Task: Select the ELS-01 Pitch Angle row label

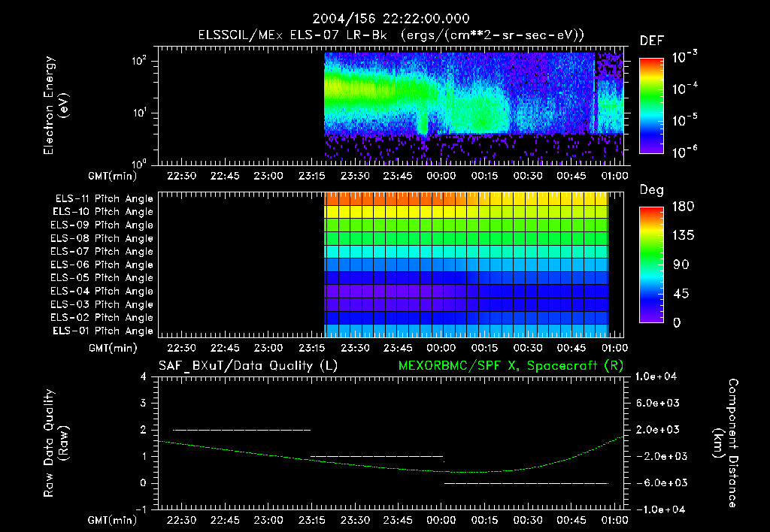Action: tap(102, 331)
